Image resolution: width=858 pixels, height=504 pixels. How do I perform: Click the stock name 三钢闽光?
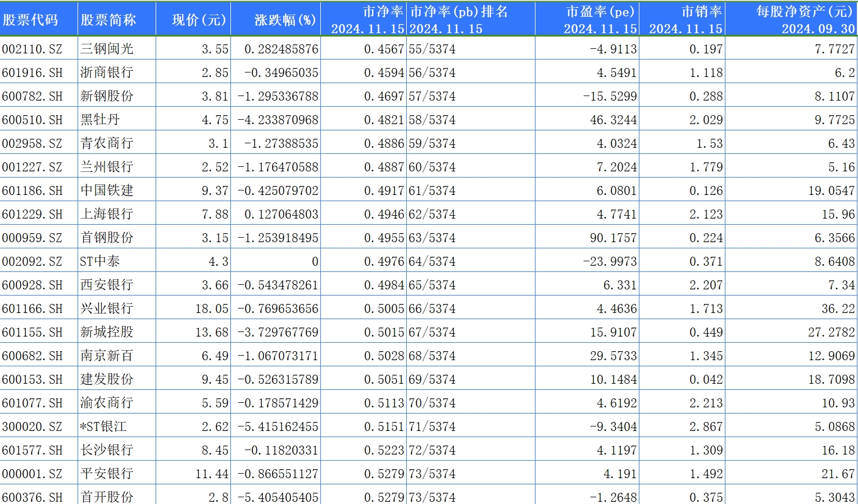point(107,49)
